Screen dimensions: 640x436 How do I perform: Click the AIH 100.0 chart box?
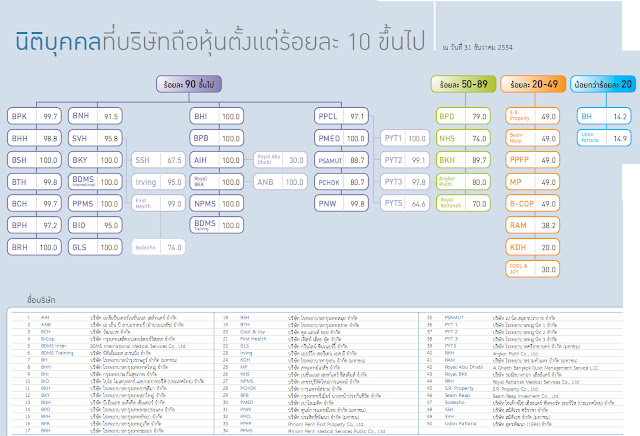217,160
